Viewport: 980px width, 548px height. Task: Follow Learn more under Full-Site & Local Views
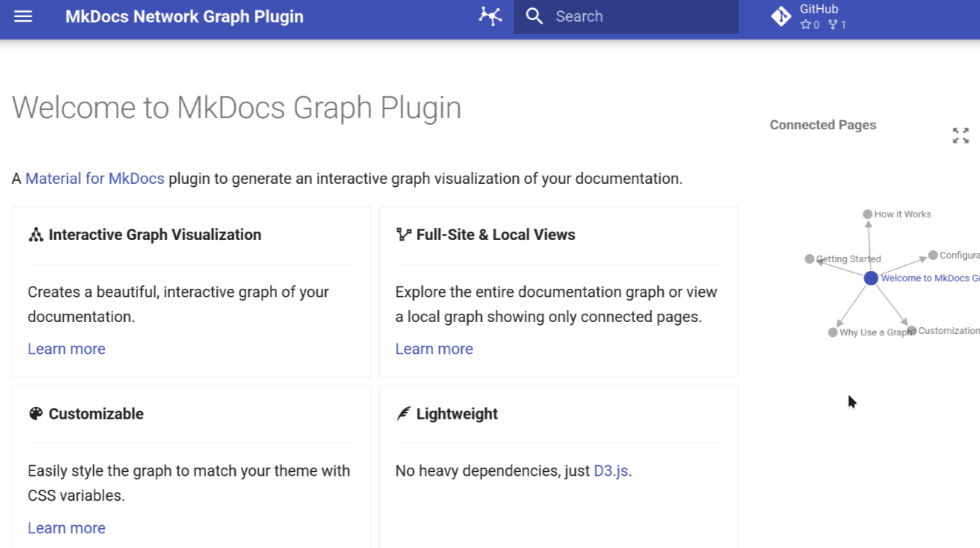pos(434,349)
